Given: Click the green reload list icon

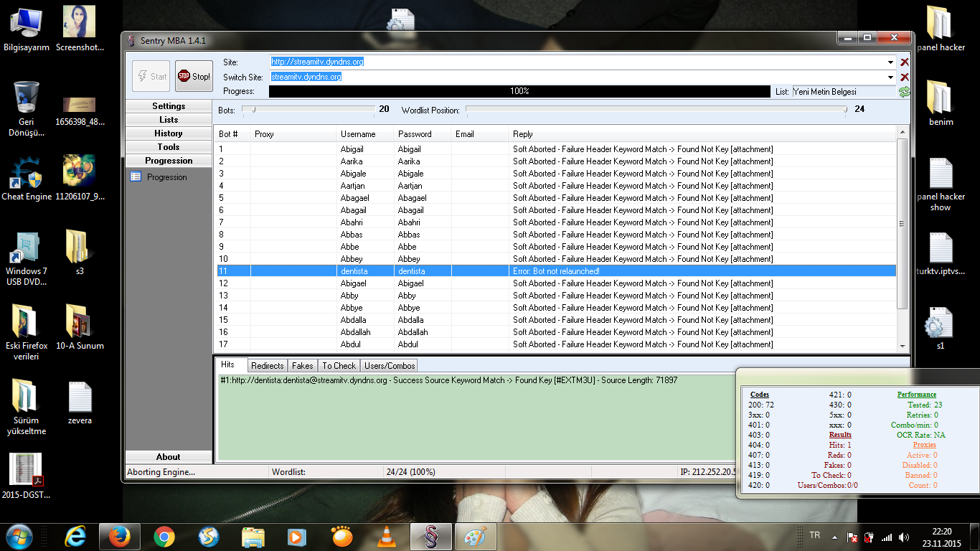Looking at the screenshot, I should click(904, 92).
